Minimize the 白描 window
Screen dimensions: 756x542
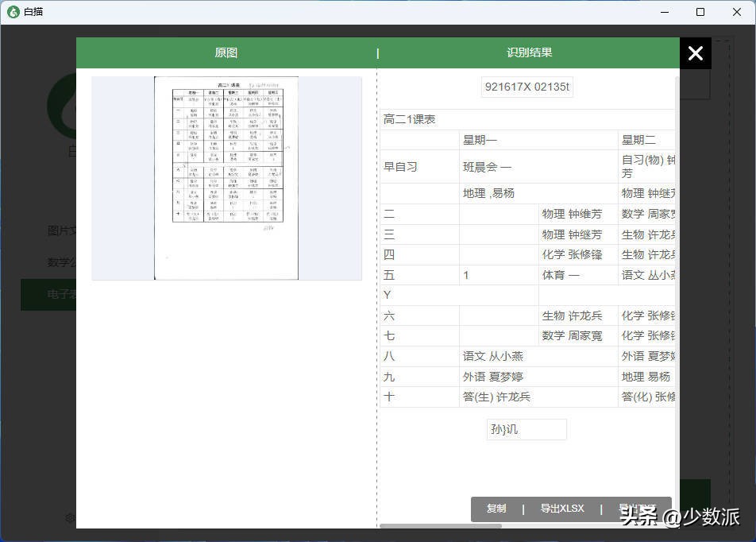664,12
